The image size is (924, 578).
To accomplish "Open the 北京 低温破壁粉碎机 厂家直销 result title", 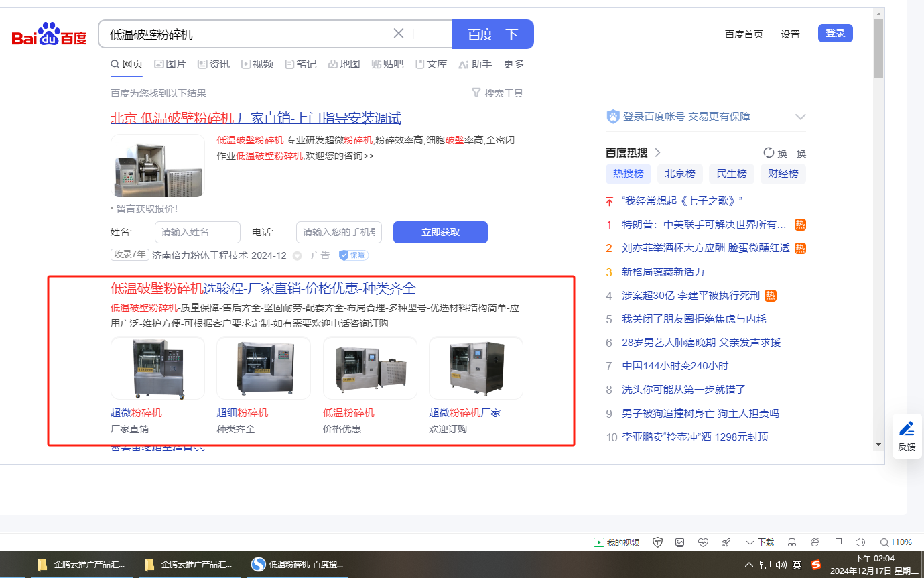I will pyautogui.click(x=256, y=119).
